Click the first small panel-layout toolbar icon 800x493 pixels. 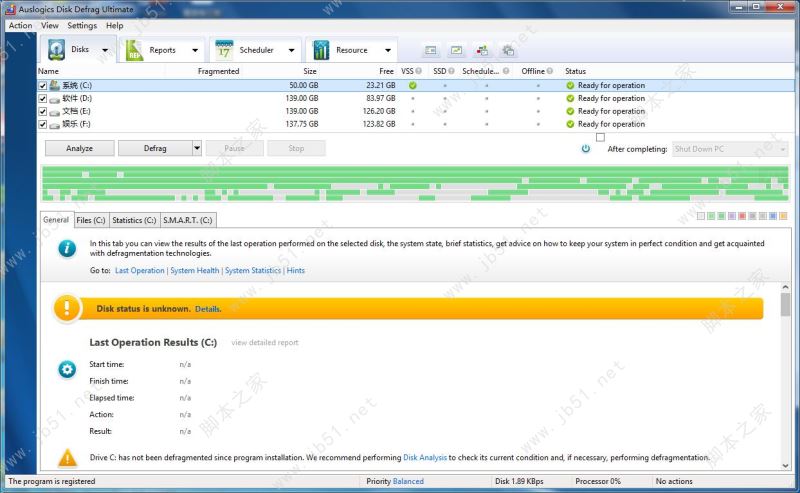[431, 50]
